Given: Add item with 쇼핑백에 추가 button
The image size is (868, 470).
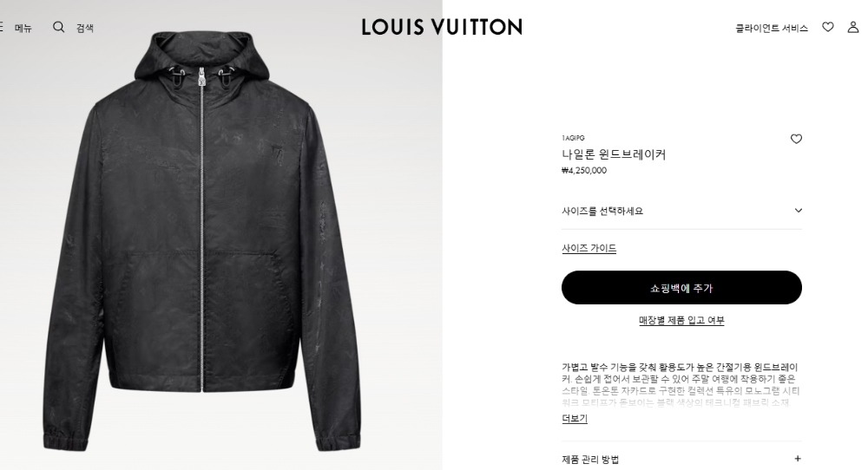Looking at the screenshot, I should tap(681, 288).
